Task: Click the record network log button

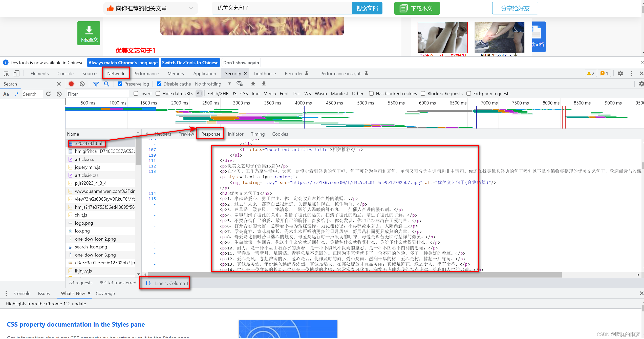Action: [71, 84]
